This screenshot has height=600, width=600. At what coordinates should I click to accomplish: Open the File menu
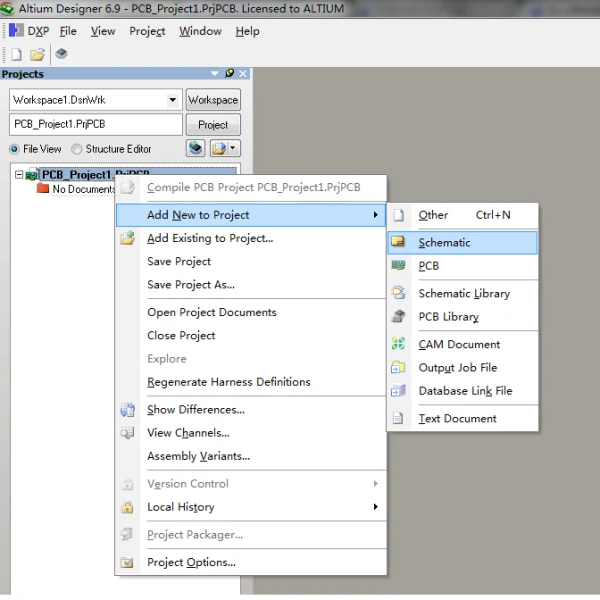point(68,31)
